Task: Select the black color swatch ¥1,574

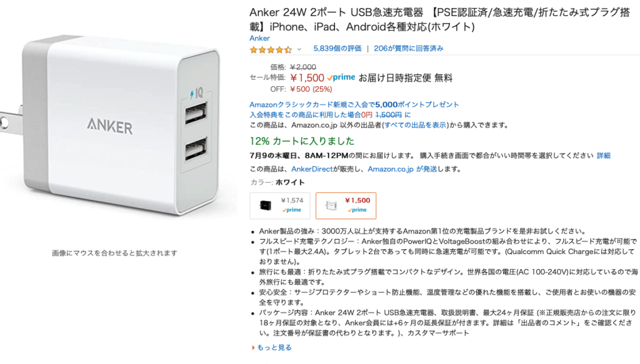Action: [x=280, y=206]
